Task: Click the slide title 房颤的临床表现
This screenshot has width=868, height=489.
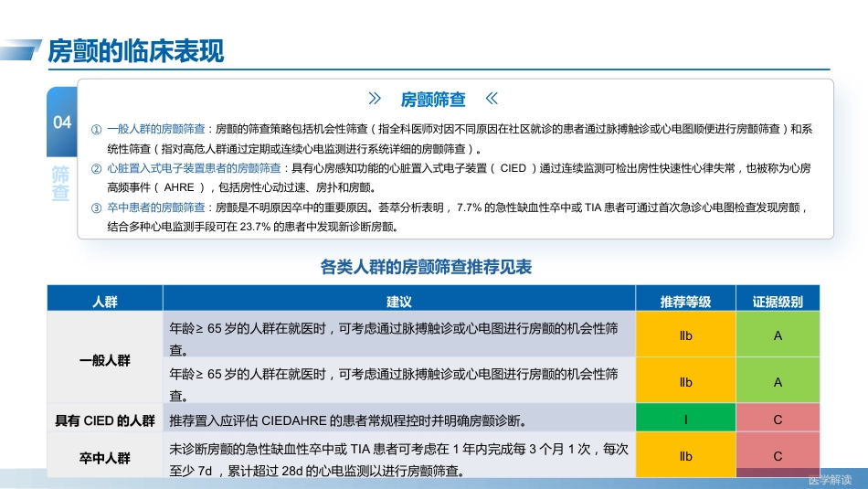Action: click(x=136, y=51)
